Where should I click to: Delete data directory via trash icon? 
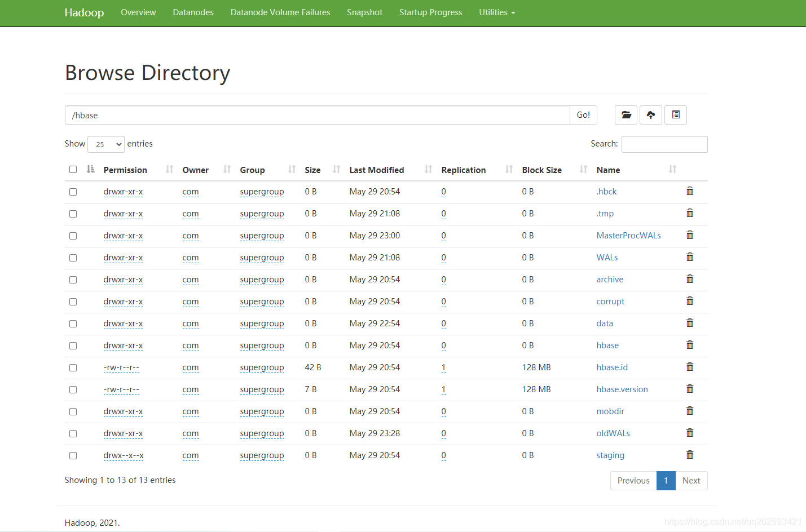(689, 323)
